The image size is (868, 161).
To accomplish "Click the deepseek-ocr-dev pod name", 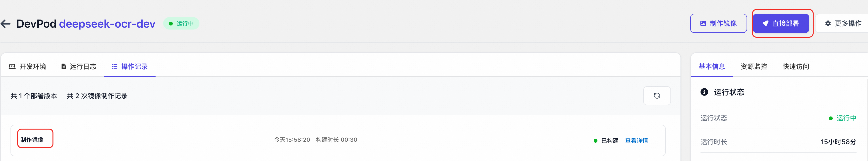I will click(107, 24).
